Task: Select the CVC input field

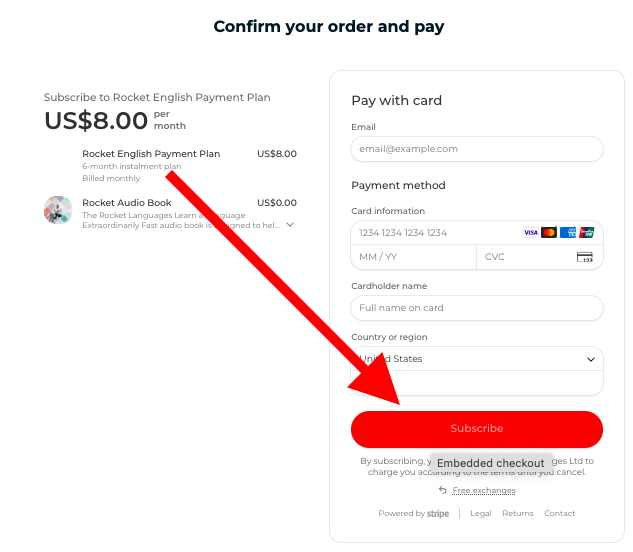Action: 527,257
